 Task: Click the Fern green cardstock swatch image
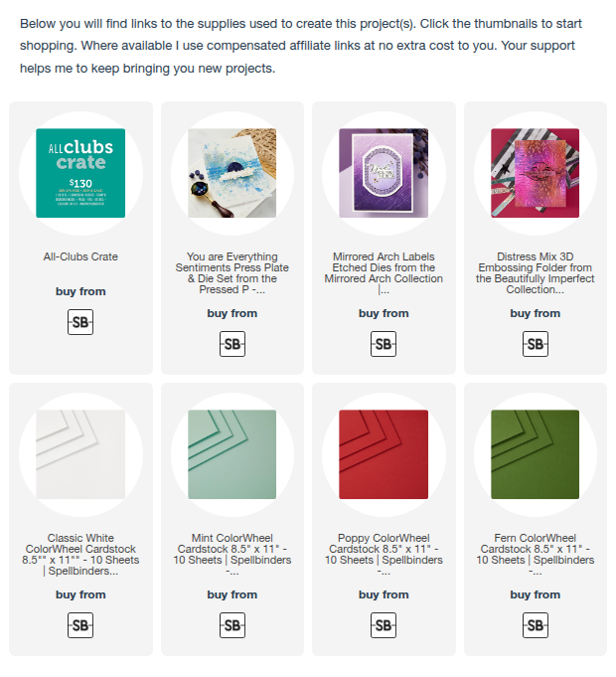[536, 454]
